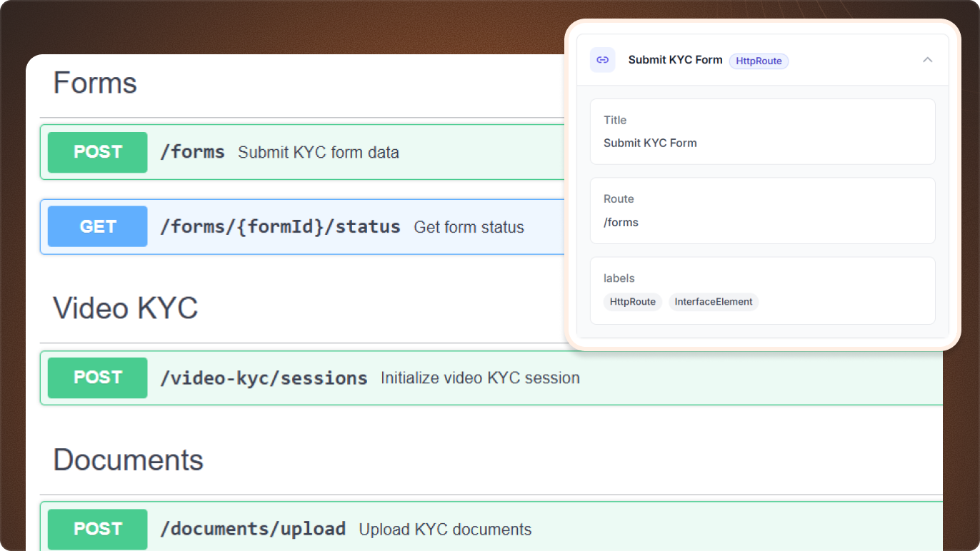This screenshot has width=980, height=551.
Task: Expand the /video-kyc/sessions endpoint row
Action: [491, 378]
